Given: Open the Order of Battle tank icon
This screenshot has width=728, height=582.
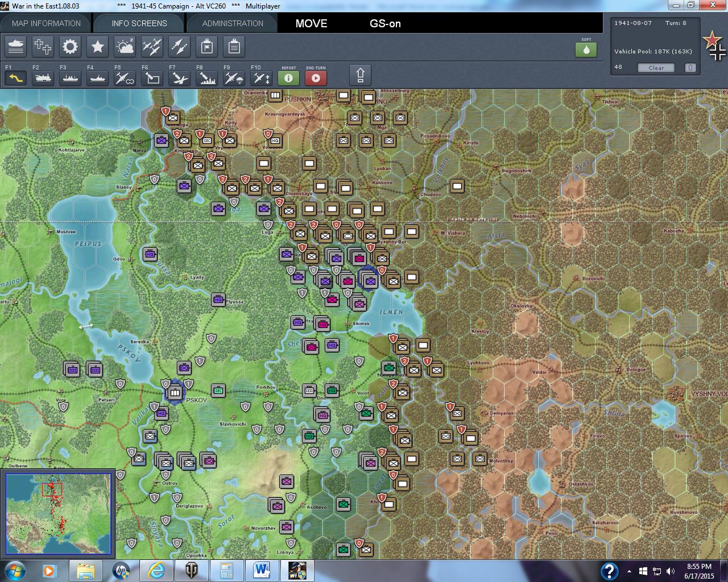Looking at the screenshot, I should (16, 47).
